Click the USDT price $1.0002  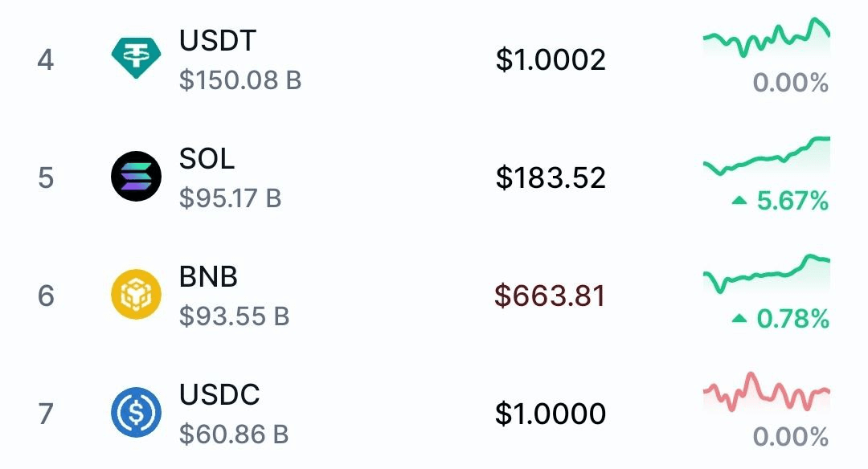(551, 59)
